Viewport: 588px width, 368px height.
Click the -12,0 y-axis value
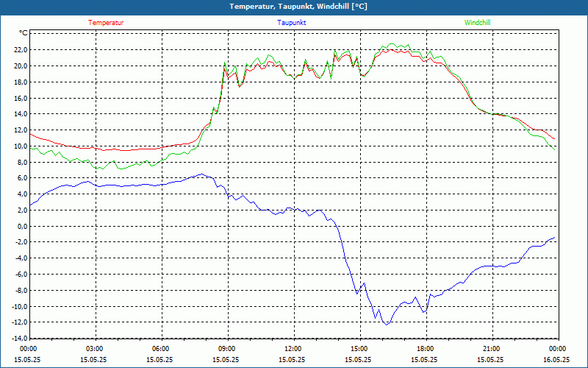20,323
